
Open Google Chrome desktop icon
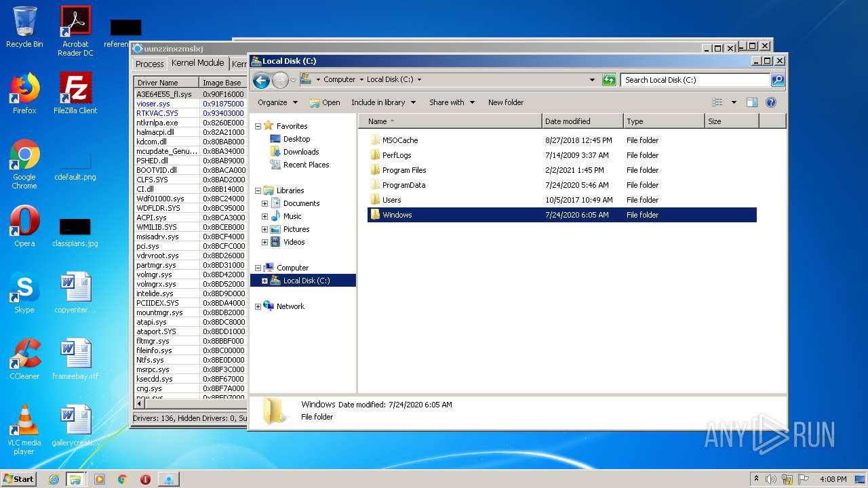tap(24, 164)
